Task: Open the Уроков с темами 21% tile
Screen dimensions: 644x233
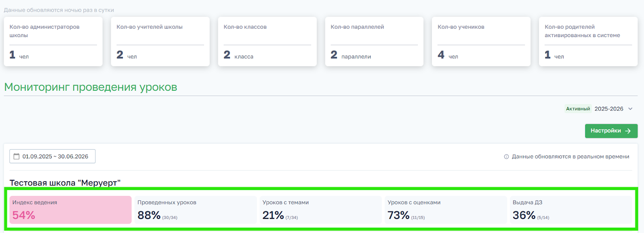Action: pos(320,210)
